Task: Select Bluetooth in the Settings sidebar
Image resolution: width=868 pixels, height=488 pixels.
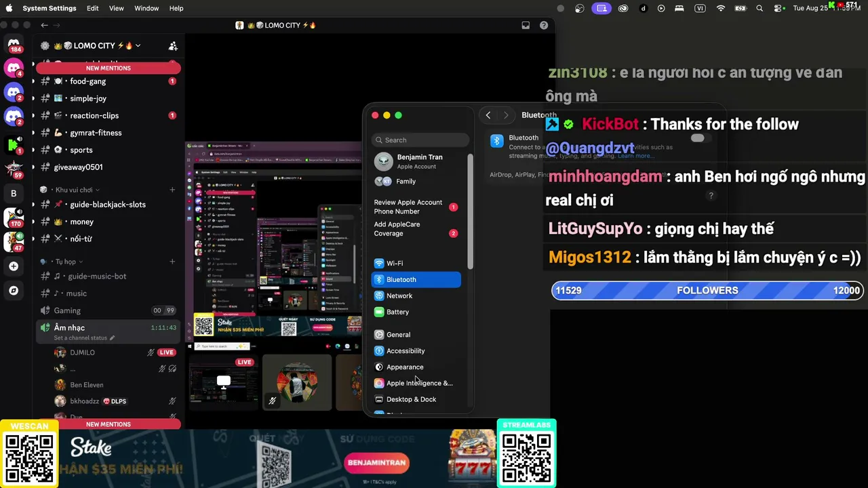Action: [x=416, y=279]
